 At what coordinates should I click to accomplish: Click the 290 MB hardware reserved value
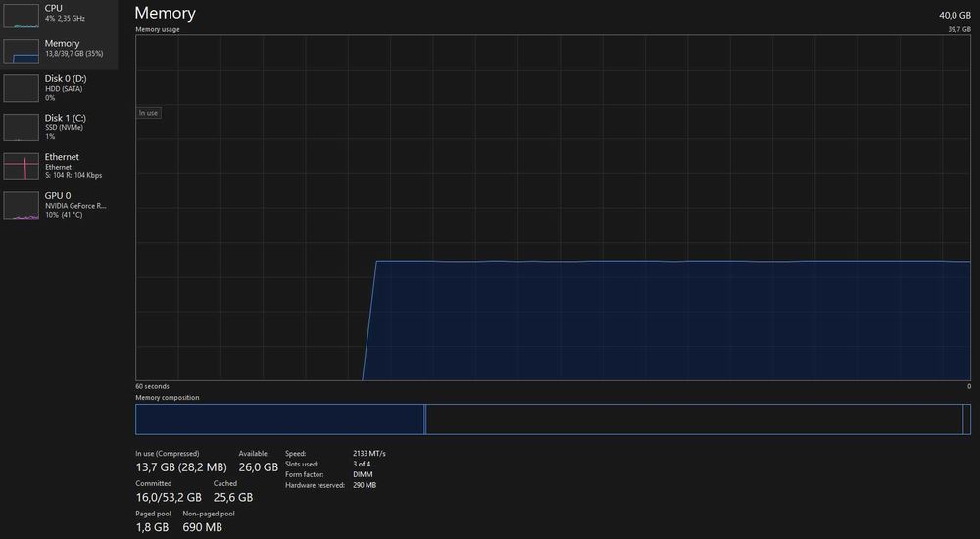[365, 485]
